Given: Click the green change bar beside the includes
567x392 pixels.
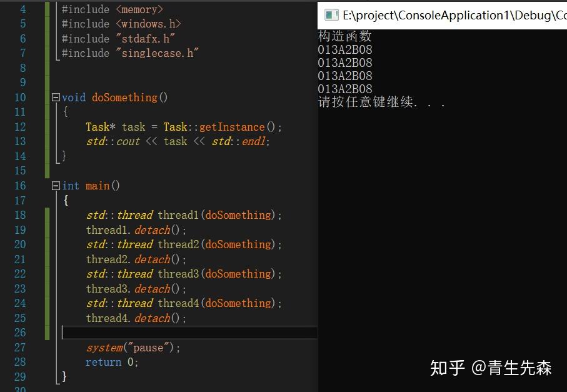Looking at the screenshot, I should pos(48,31).
